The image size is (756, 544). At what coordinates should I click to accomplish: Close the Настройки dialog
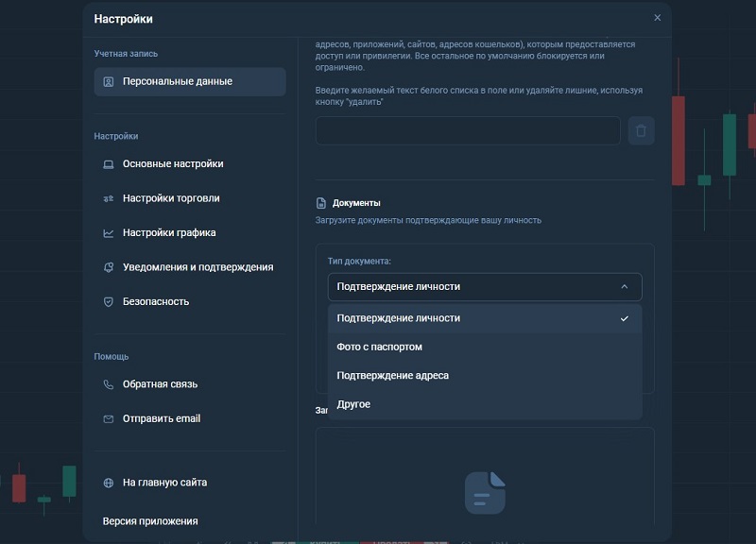(658, 18)
